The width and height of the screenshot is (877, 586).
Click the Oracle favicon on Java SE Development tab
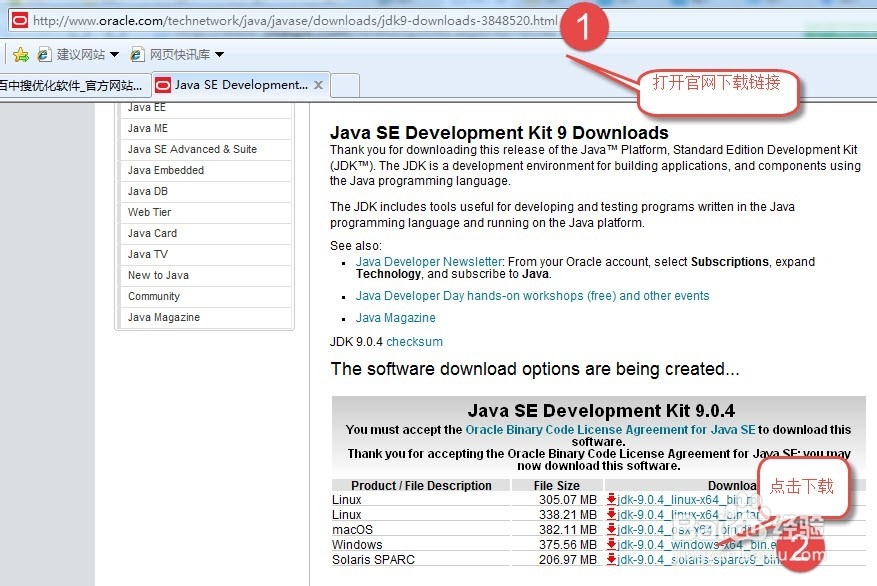click(x=163, y=86)
